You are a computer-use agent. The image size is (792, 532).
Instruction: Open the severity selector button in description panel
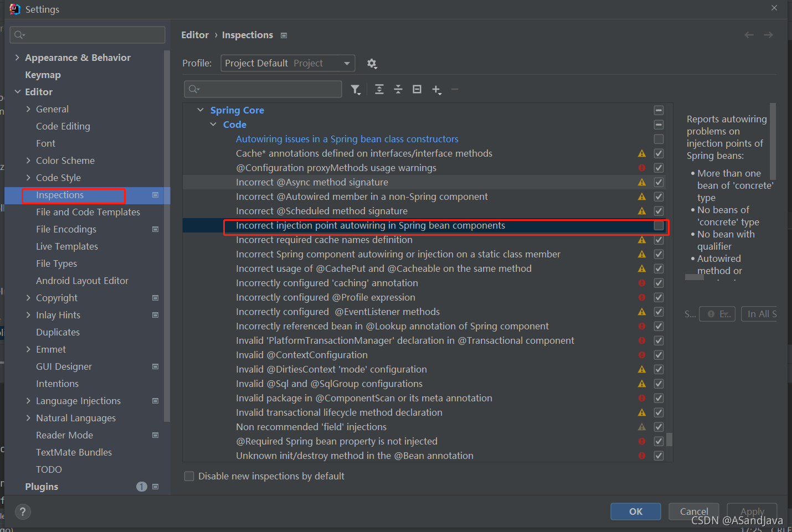(x=717, y=314)
